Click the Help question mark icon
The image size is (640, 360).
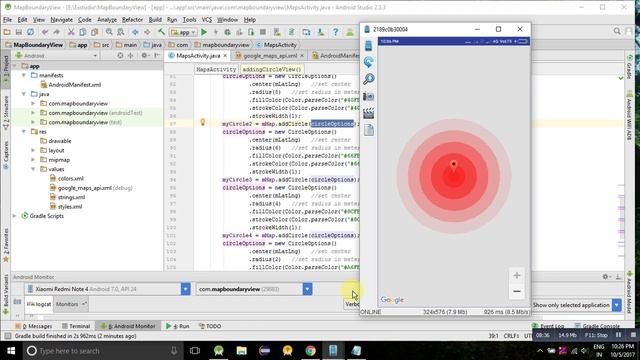coord(336,32)
